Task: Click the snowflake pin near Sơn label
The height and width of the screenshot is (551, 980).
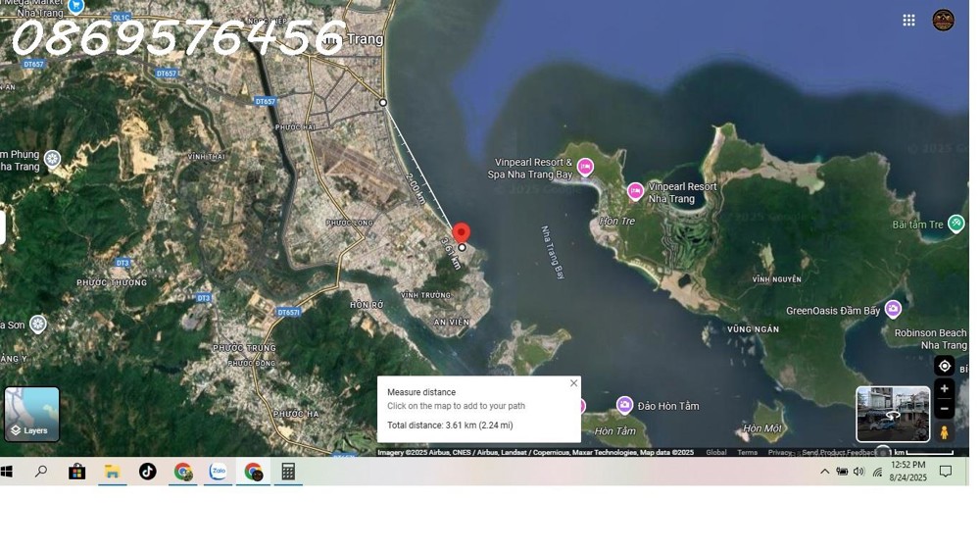Action: click(38, 324)
